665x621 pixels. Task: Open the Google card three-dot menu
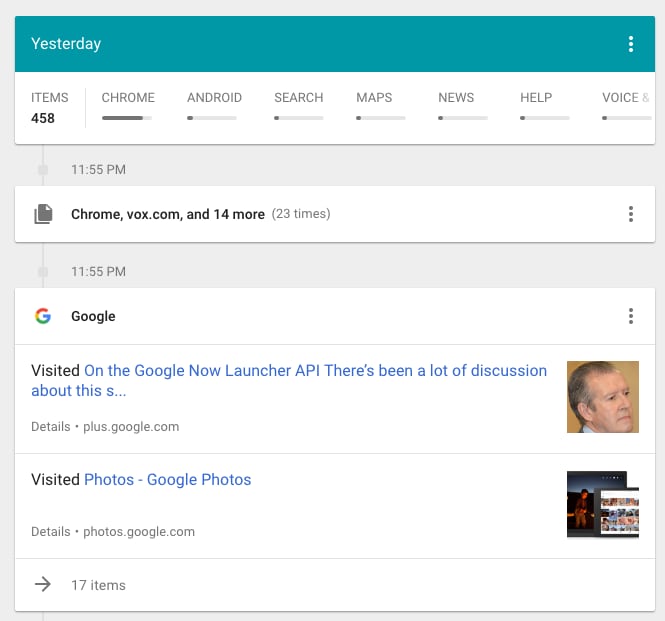(x=630, y=316)
